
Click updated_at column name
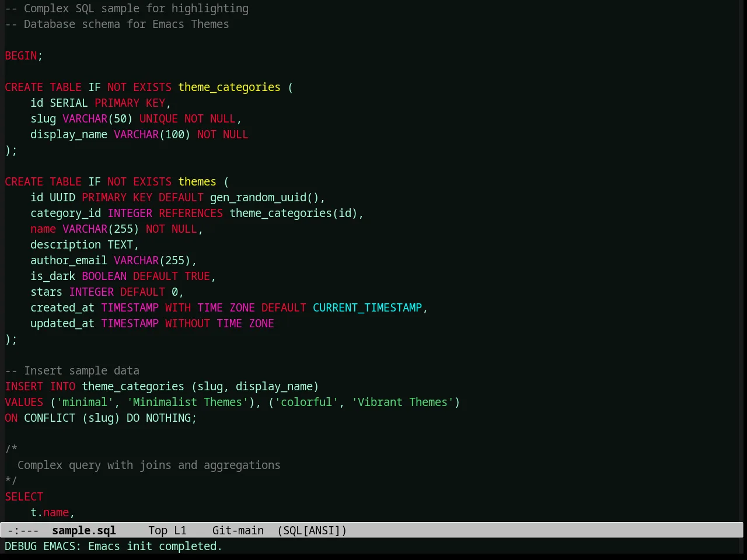pos(62,323)
